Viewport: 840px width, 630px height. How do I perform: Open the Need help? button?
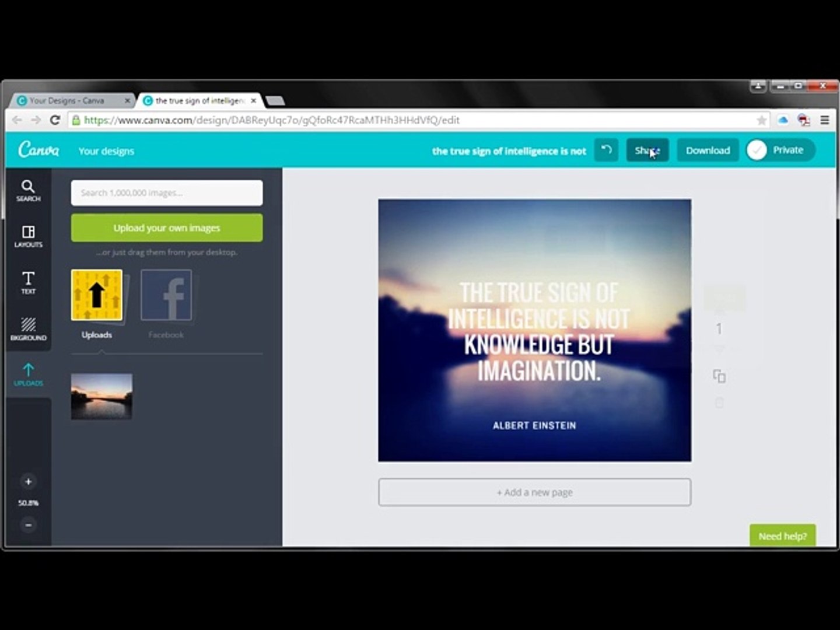coord(782,535)
